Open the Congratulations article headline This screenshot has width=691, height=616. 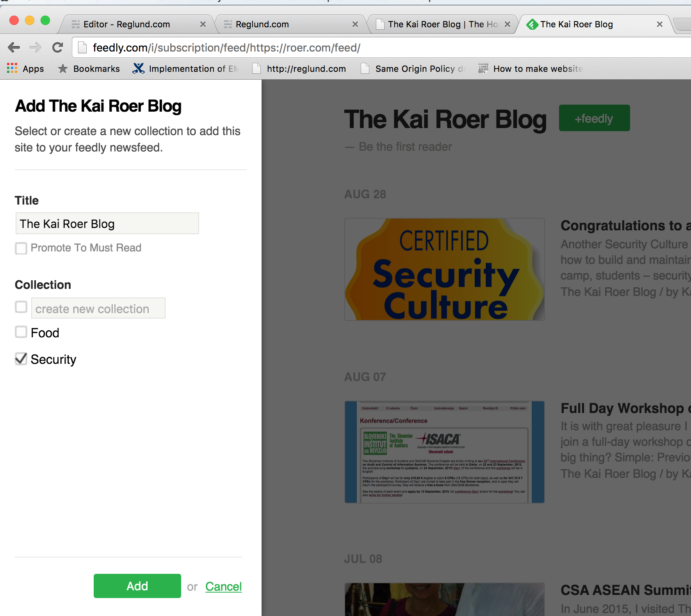[x=626, y=226]
